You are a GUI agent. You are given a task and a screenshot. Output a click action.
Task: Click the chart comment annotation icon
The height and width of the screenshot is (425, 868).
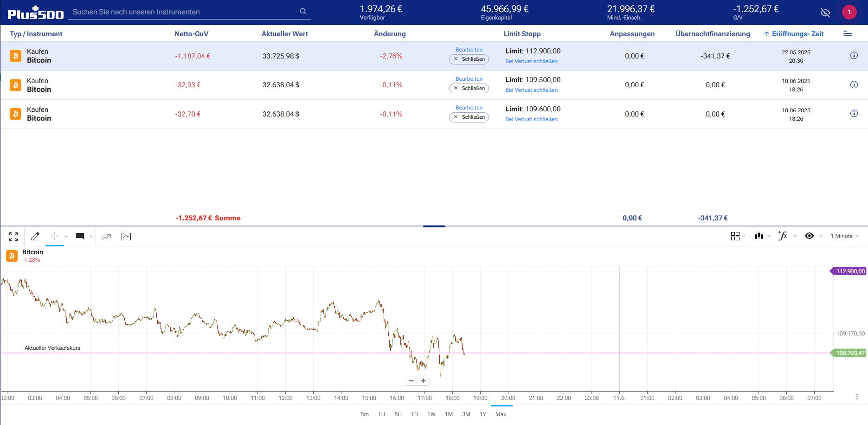80,237
